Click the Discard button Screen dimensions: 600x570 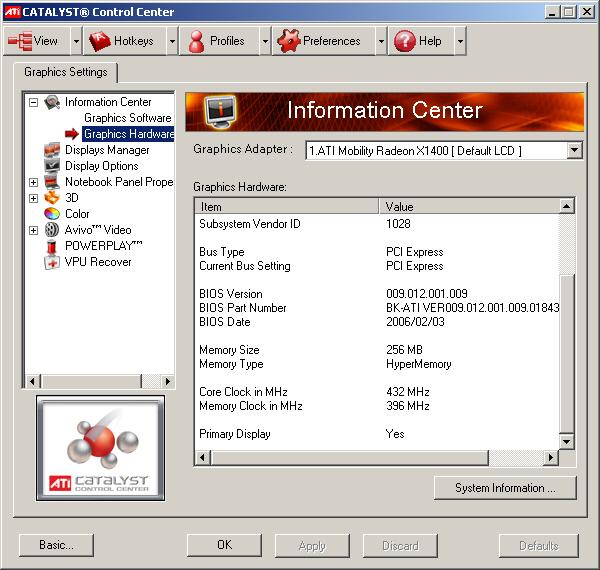click(400, 546)
